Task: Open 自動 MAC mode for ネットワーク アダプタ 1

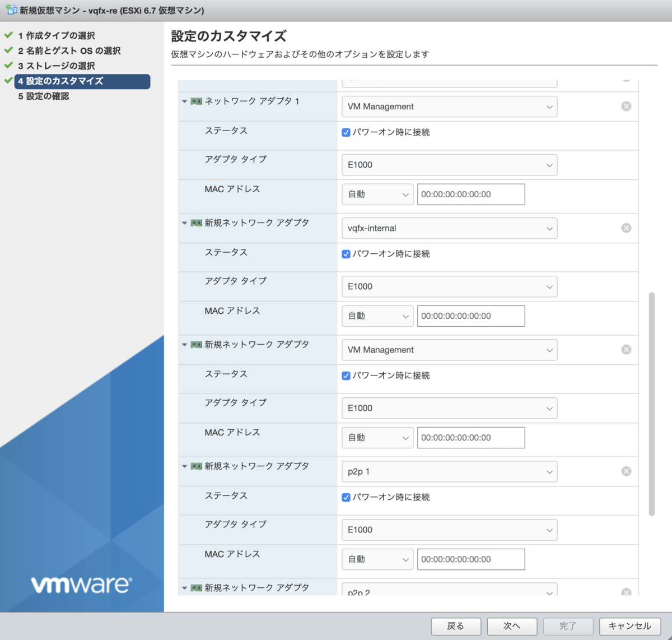Action: pos(377,194)
